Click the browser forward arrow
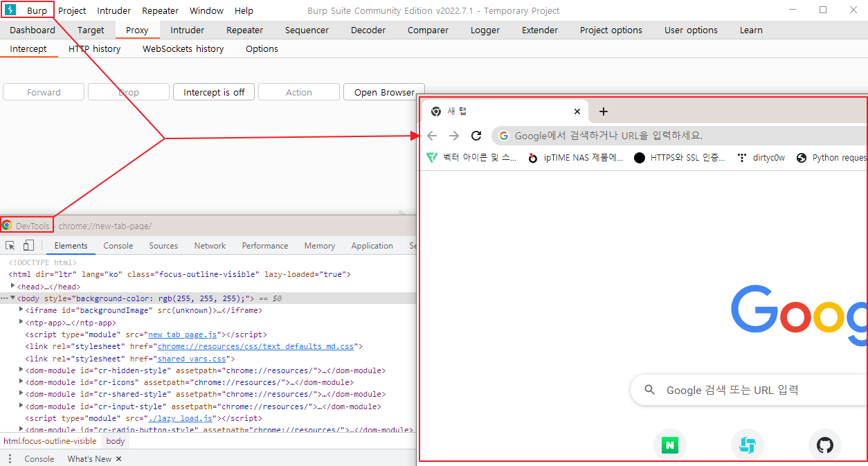This screenshot has width=868, height=466. 454,136
